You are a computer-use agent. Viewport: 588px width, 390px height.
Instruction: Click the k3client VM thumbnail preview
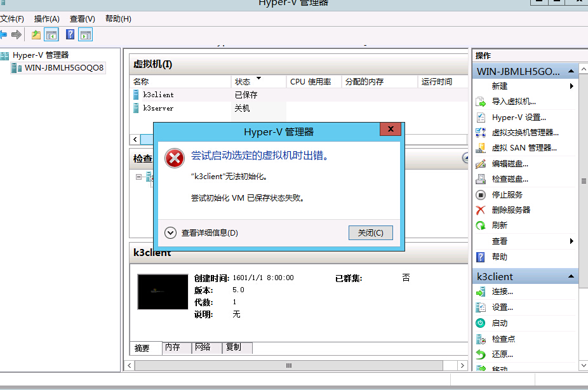[163, 292]
